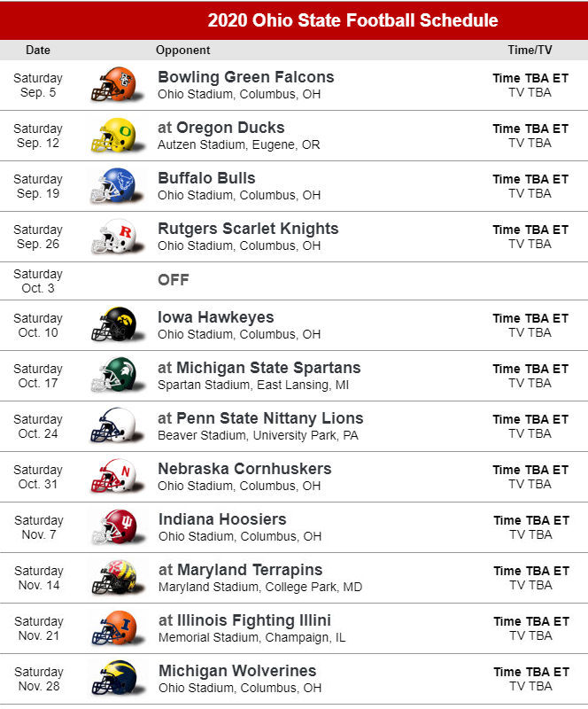The image size is (588, 709).
Task: Open the Oregon Ducks opponent link
Action: coord(230,128)
